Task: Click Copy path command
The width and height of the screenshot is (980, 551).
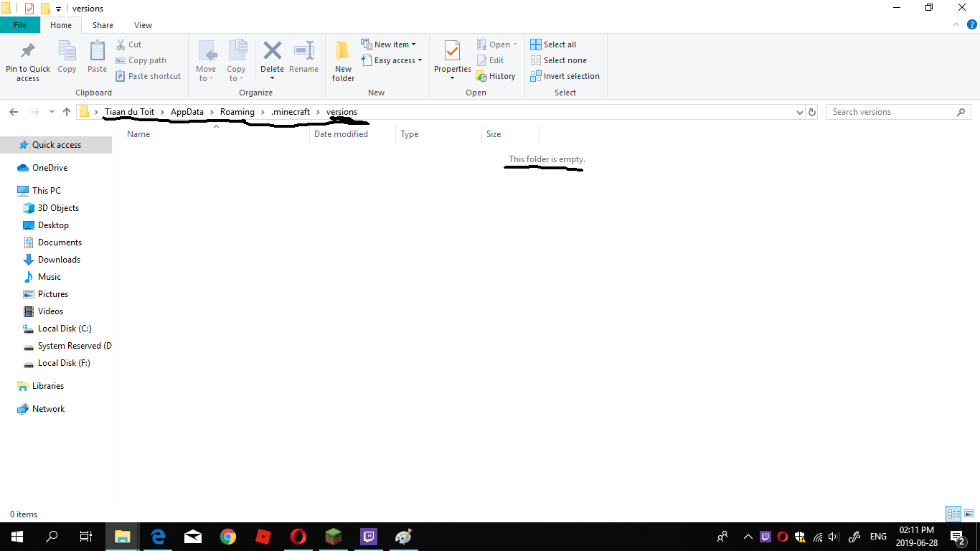Action: click(141, 60)
